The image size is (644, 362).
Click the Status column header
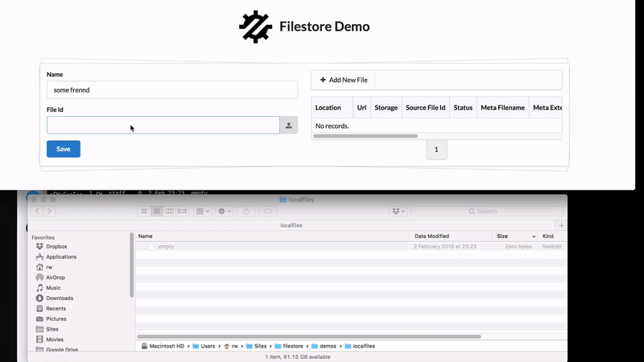coord(463,108)
